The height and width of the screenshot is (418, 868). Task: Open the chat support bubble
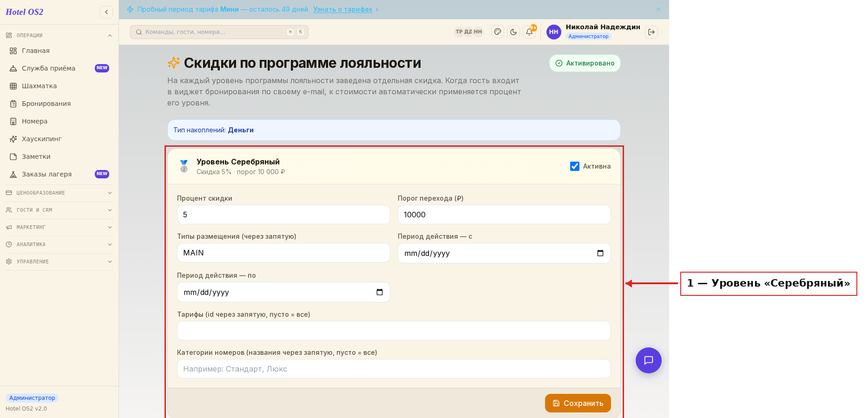649,360
